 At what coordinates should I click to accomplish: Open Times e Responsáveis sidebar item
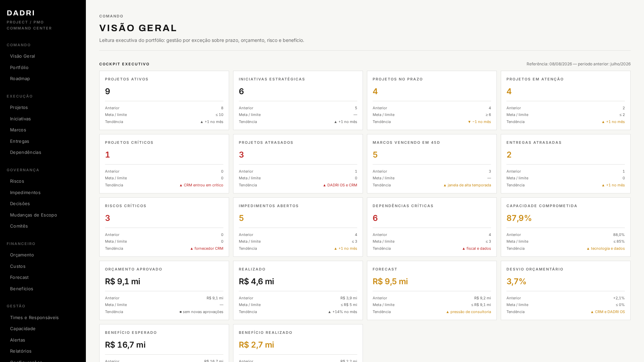coord(43,317)
